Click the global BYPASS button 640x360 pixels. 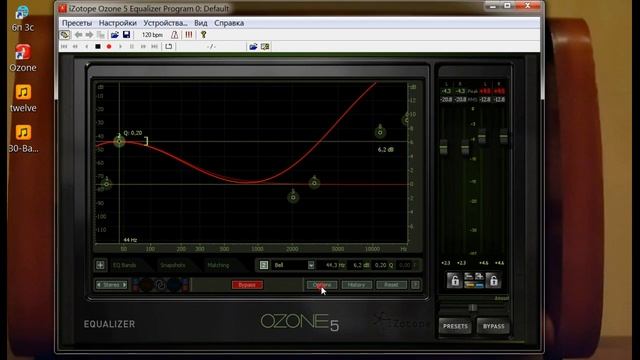(493, 327)
